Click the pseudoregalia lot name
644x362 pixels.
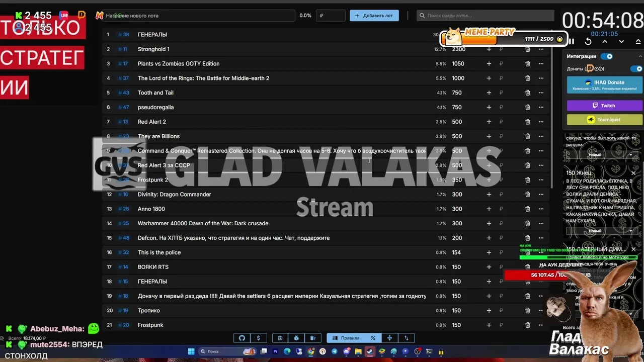tap(155, 107)
